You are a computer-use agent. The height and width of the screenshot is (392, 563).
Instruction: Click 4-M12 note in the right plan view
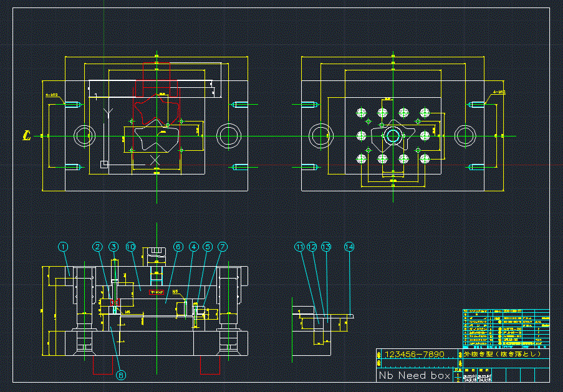pyautogui.click(x=499, y=92)
